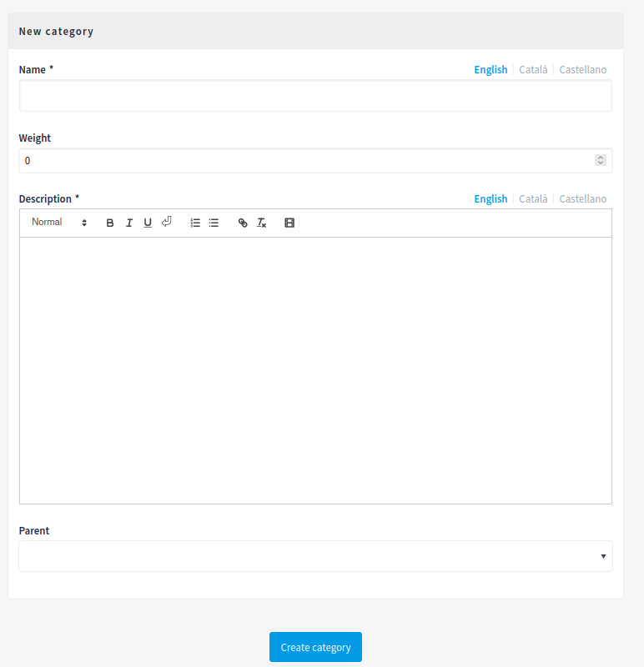This screenshot has height=667, width=644.
Task: Switch Name field to Català tab
Action: [x=533, y=70]
